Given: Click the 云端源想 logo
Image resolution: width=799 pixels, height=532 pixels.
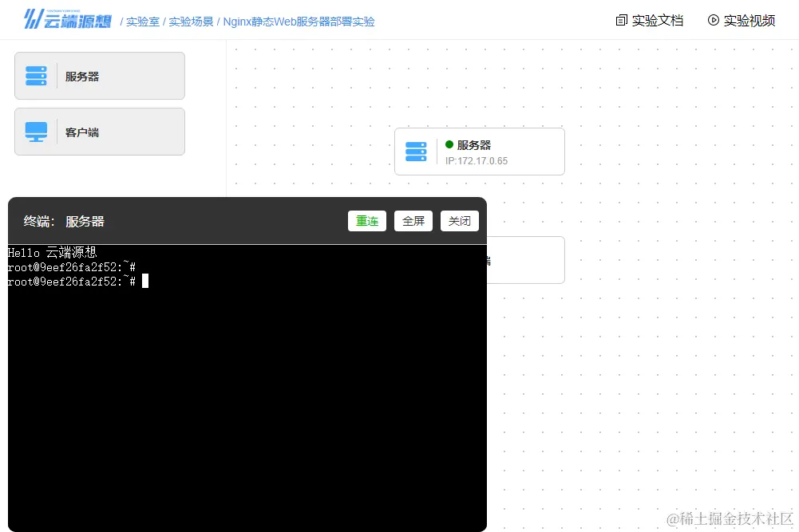Looking at the screenshot, I should point(68,19).
